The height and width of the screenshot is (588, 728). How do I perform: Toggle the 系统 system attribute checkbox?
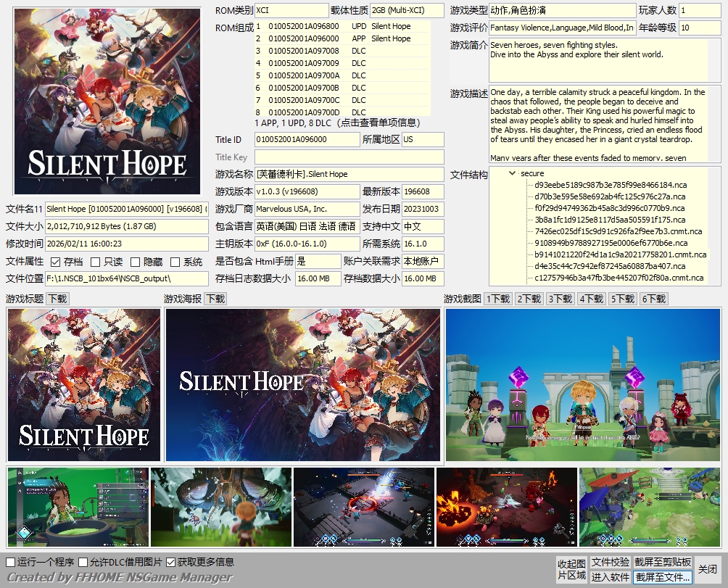point(175,262)
